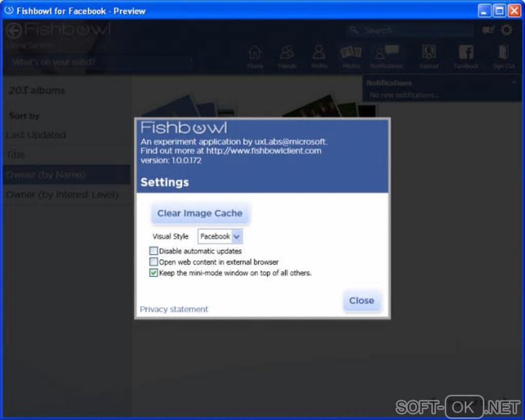This screenshot has width=525, height=420.
Task: Enable Disable automatic updates checkbox
Action: (x=153, y=251)
